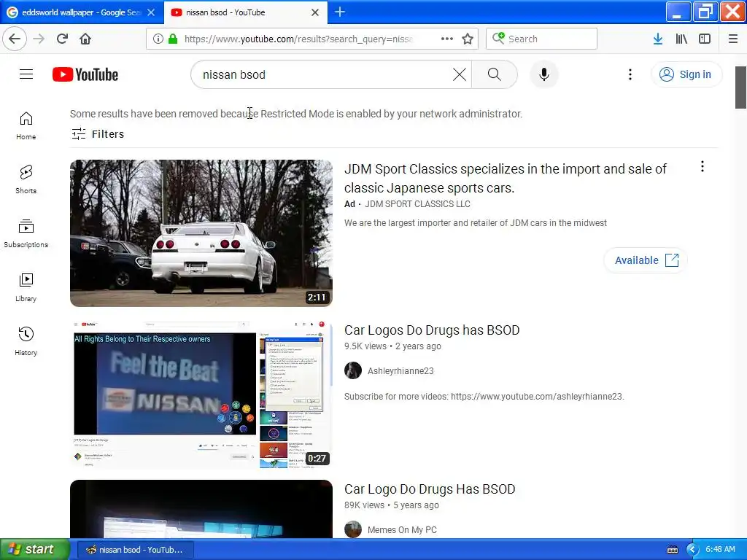The image size is (747, 560).
Task: Open Memes On My PC channel name
Action: pos(402,529)
